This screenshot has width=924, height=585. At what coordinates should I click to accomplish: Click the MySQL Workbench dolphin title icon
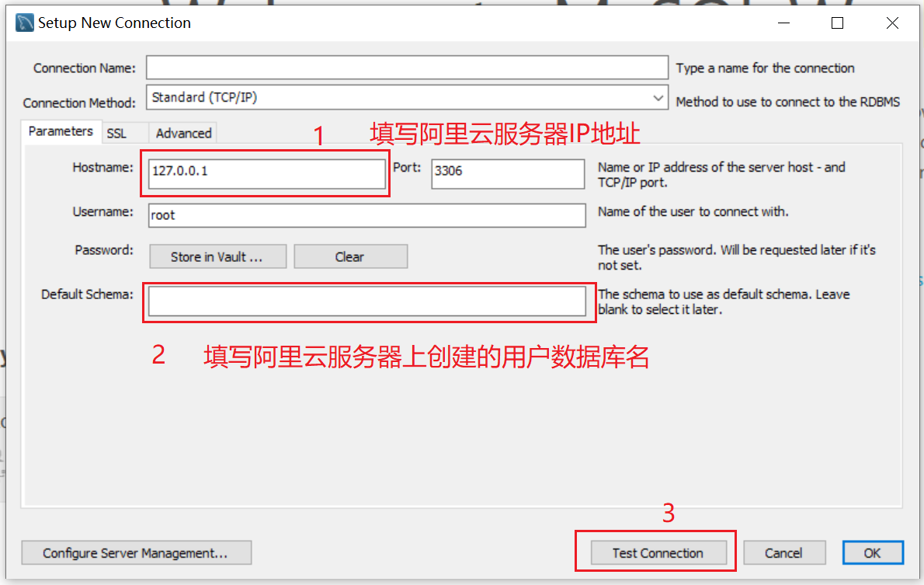coord(25,23)
